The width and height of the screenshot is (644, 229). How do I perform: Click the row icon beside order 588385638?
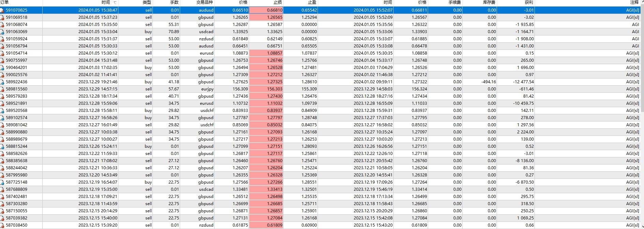(2, 161)
